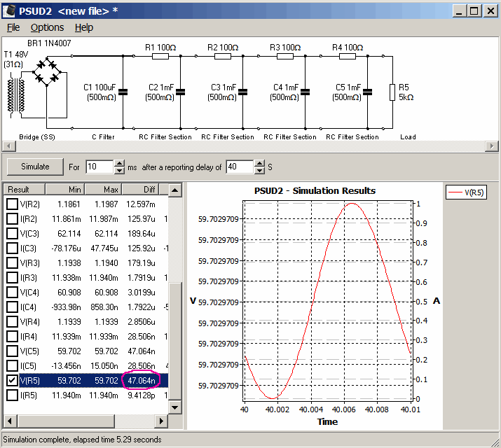The width and height of the screenshot is (501, 448).
Task: Enable the I(R4) trace checkbox
Action: point(12,336)
